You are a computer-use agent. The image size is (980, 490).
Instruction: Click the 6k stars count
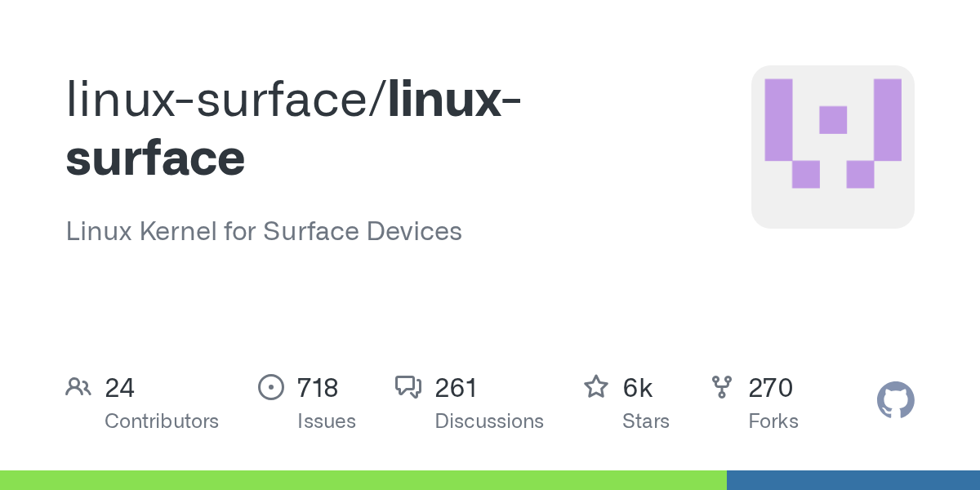point(637,388)
